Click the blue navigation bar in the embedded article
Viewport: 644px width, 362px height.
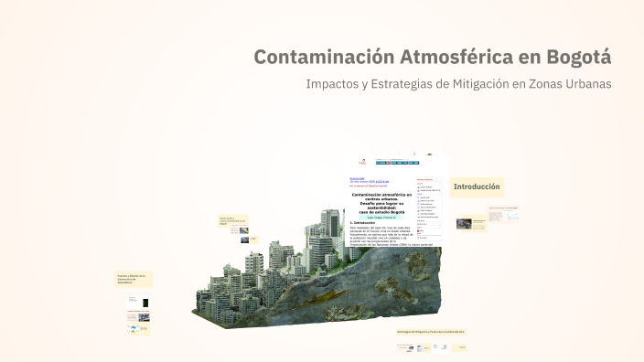tap(397, 163)
